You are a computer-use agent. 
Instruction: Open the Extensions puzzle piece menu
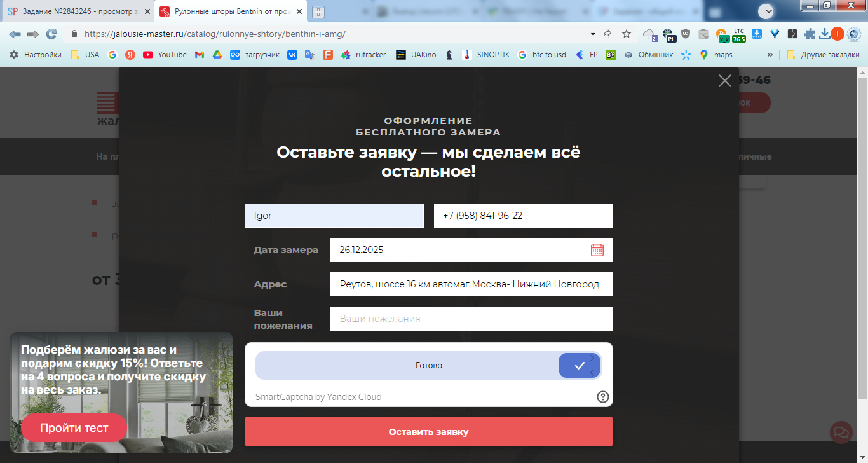pyautogui.click(x=810, y=34)
